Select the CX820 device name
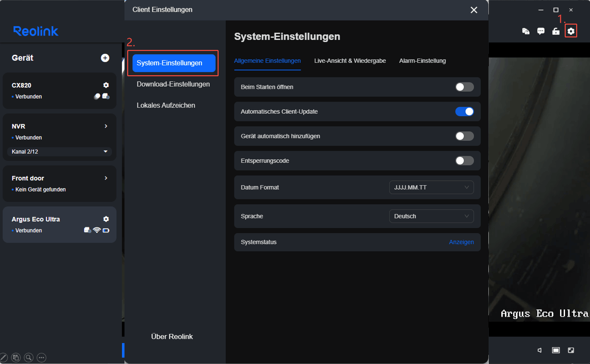Viewport: 590px width, 364px height. click(x=21, y=85)
